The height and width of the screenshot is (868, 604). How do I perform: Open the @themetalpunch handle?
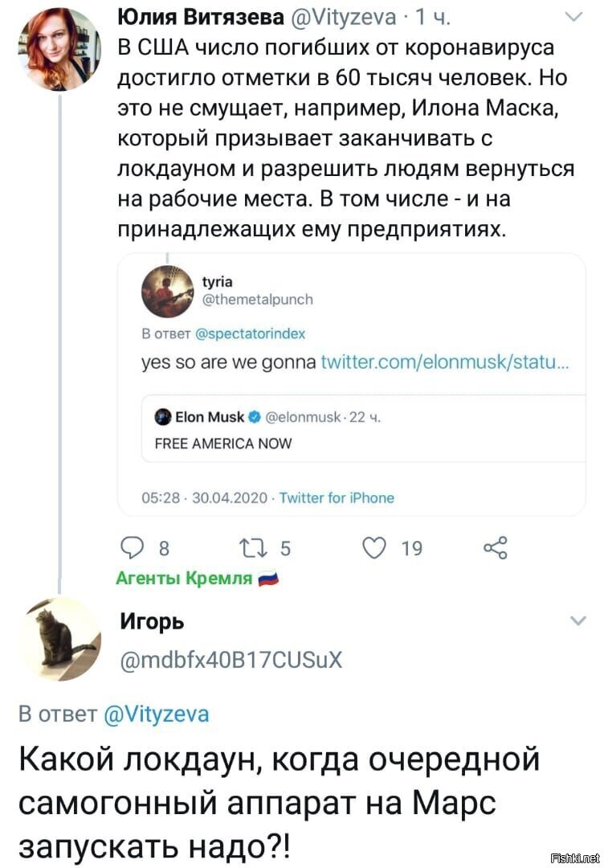258,300
